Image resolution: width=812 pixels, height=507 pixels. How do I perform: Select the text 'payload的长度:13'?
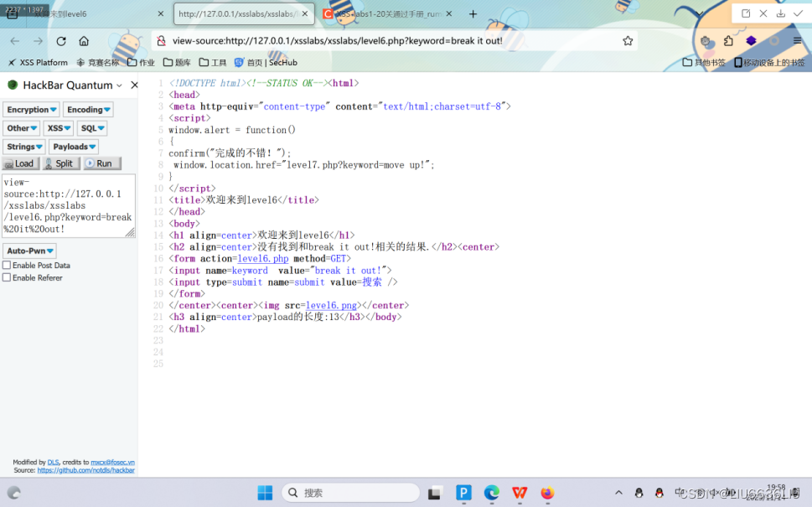[298, 317]
